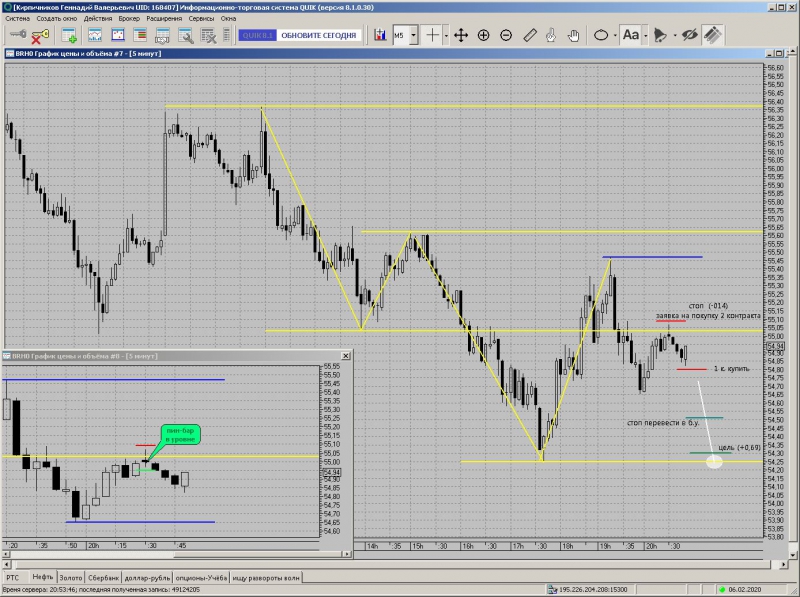Click the scatter chart window icon
This screenshot has height=597, width=800.
(118, 35)
